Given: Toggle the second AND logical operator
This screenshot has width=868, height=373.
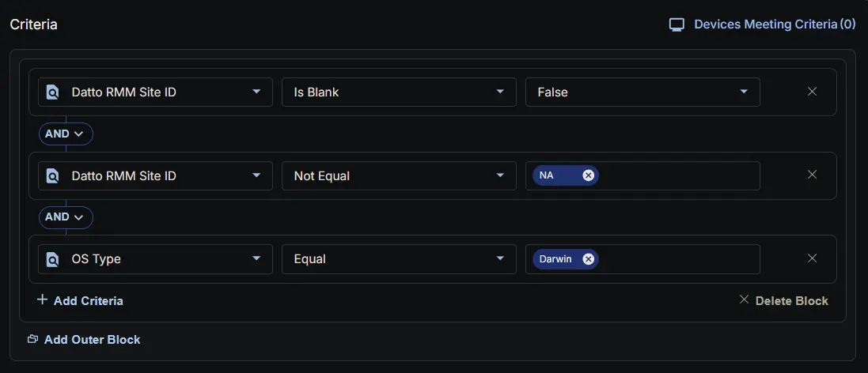Looking at the screenshot, I should [x=66, y=217].
